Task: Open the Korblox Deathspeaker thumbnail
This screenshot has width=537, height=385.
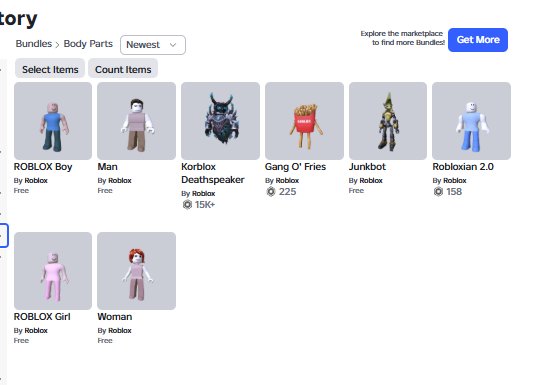Action: coord(220,121)
